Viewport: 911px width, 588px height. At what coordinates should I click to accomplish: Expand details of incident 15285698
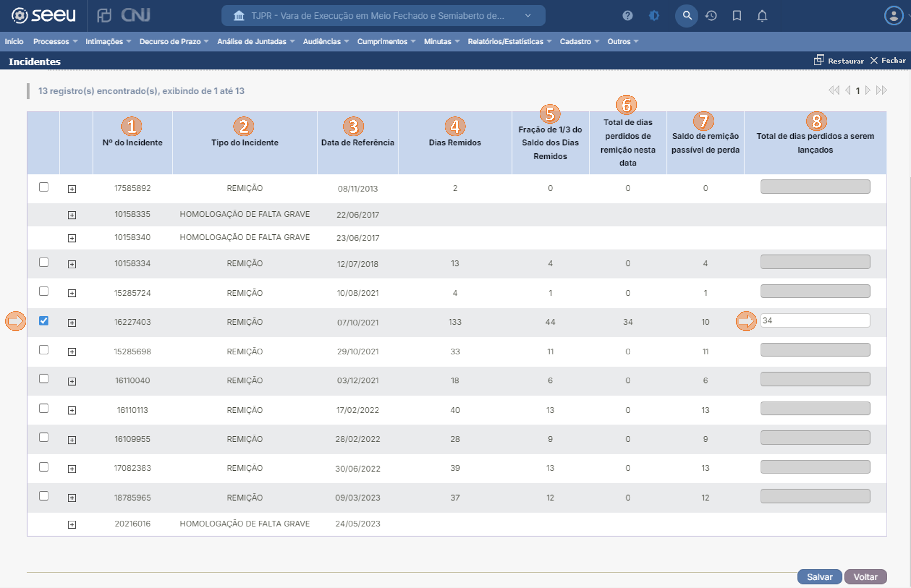[x=72, y=352]
